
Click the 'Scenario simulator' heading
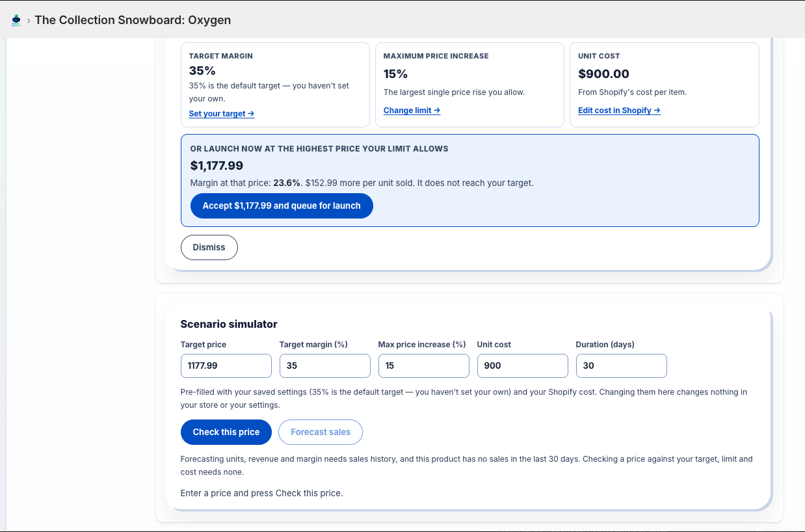pyautogui.click(x=229, y=324)
